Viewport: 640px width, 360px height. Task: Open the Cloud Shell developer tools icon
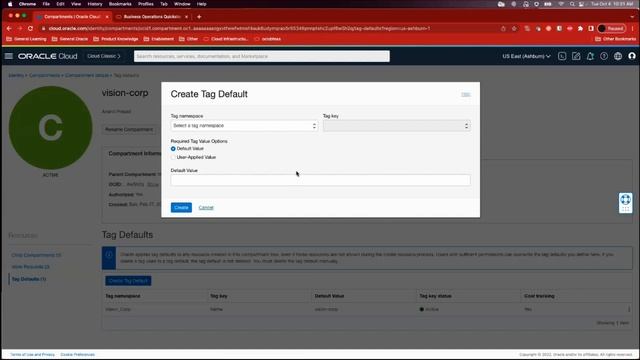point(562,56)
